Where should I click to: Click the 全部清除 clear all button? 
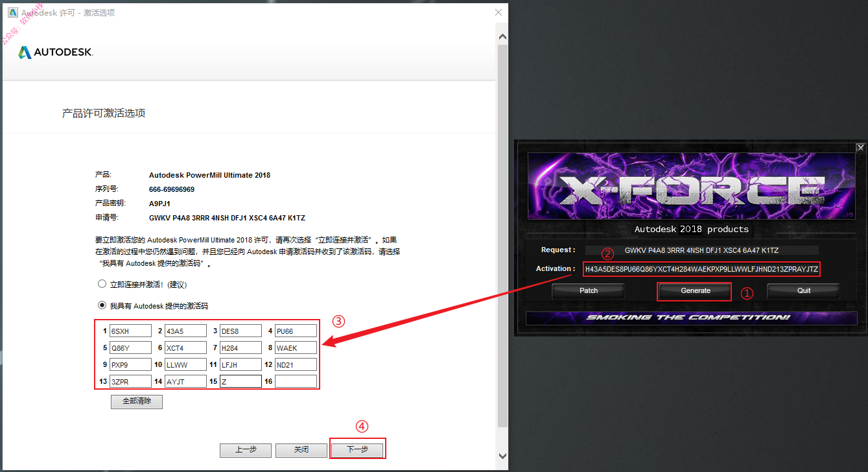(x=137, y=401)
